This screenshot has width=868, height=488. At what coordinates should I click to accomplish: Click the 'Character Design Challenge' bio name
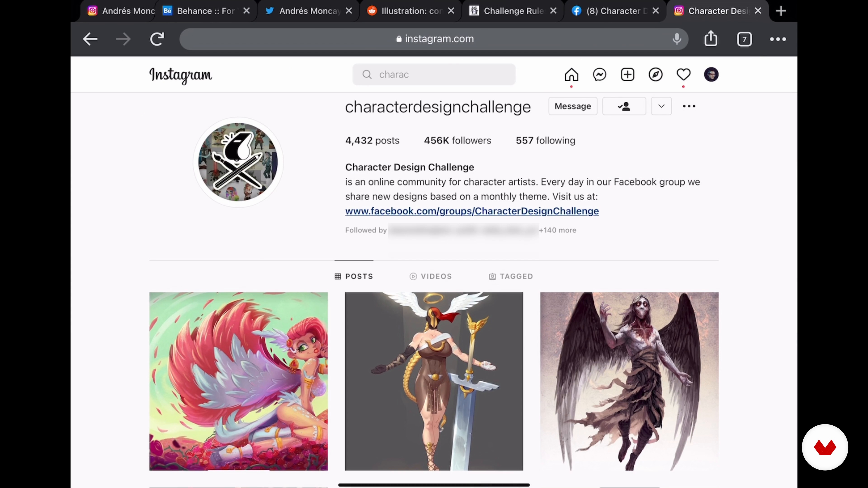click(x=409, y=167)
